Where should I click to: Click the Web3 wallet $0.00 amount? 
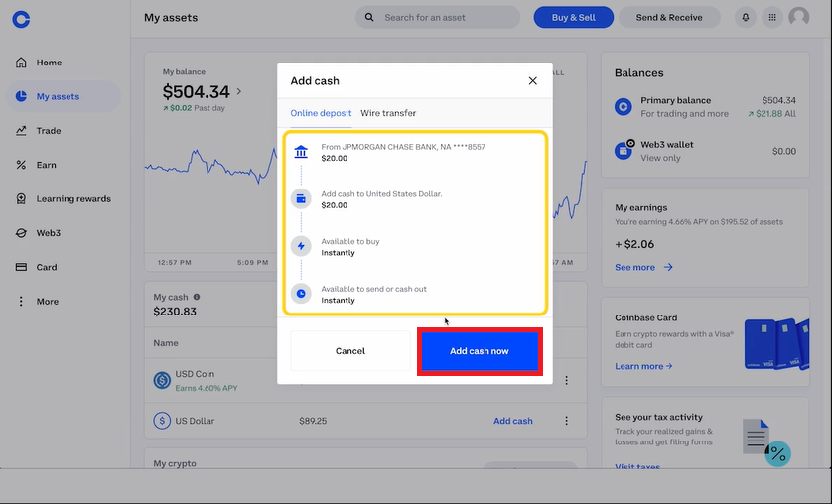tap(784, 151)
